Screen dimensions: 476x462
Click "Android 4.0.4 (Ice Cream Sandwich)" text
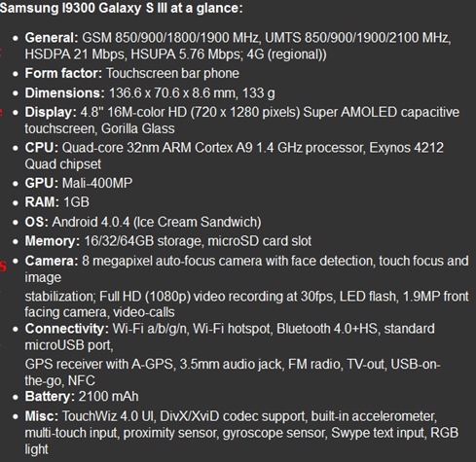[157, 222]
